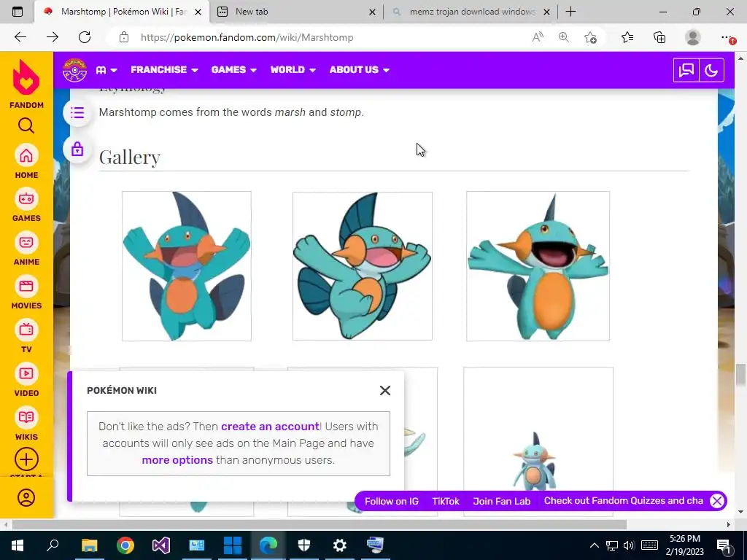
Task: Open third Marshtomp 3D model image
Action: click(538, 266)
